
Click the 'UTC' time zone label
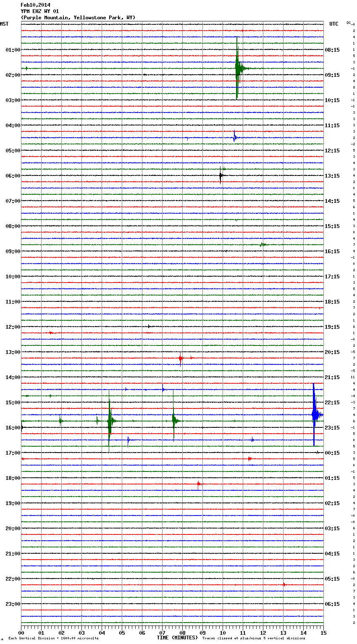(x=333, y=24)
